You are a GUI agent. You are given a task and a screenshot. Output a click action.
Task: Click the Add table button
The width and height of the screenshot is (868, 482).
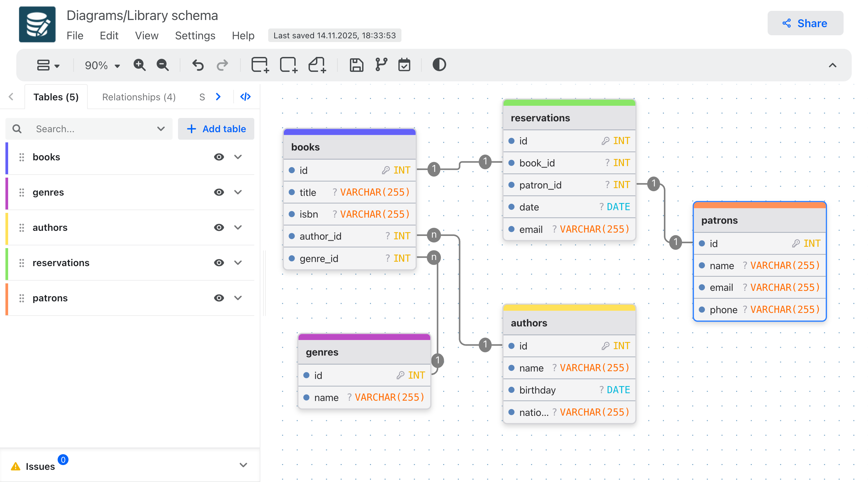point(216,129)
